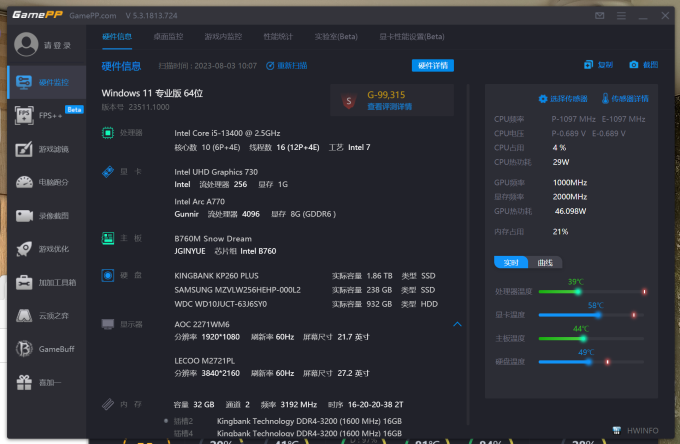Viewport: 680px width, 444px height.
Task: Click the G-99,315 score value
Action: (x=386, y=95)
